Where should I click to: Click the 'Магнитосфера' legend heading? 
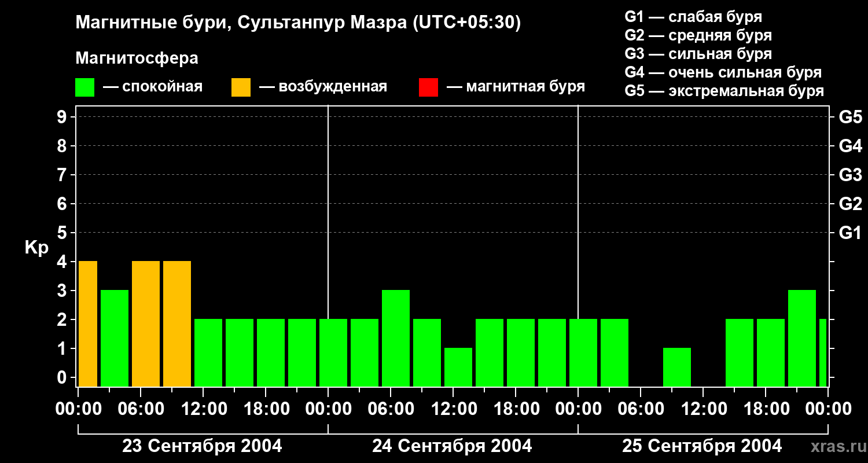(137, 58)
